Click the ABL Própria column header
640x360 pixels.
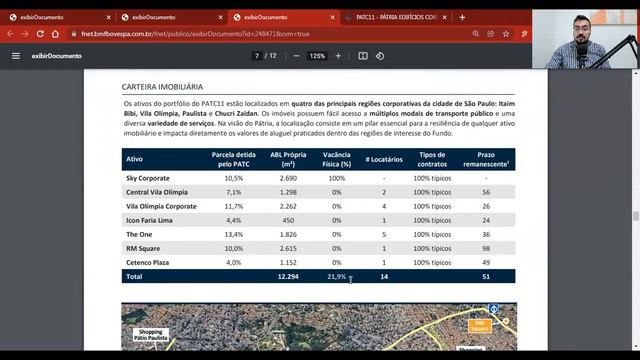(x=288, y=159)
